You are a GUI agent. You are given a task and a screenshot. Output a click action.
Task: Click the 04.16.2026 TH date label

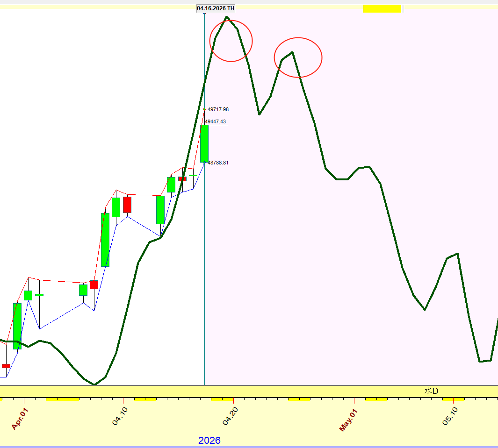tap(216, 8)
